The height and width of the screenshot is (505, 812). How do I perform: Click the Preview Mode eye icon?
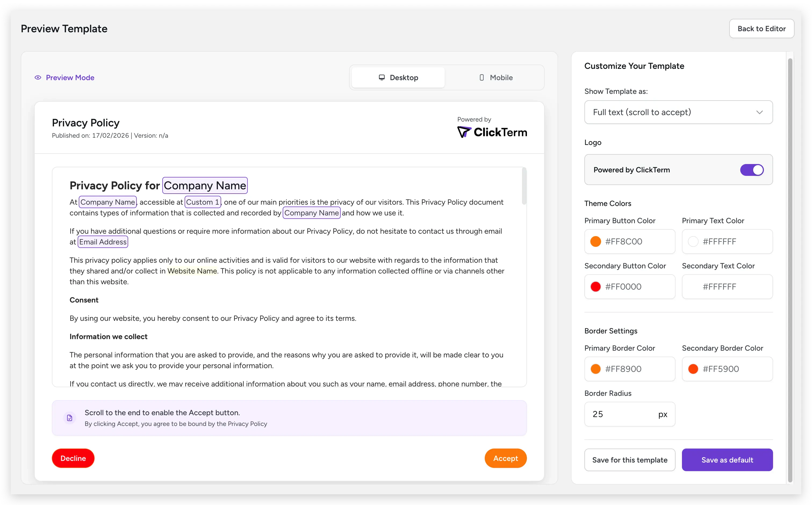[x=38, y=77]
